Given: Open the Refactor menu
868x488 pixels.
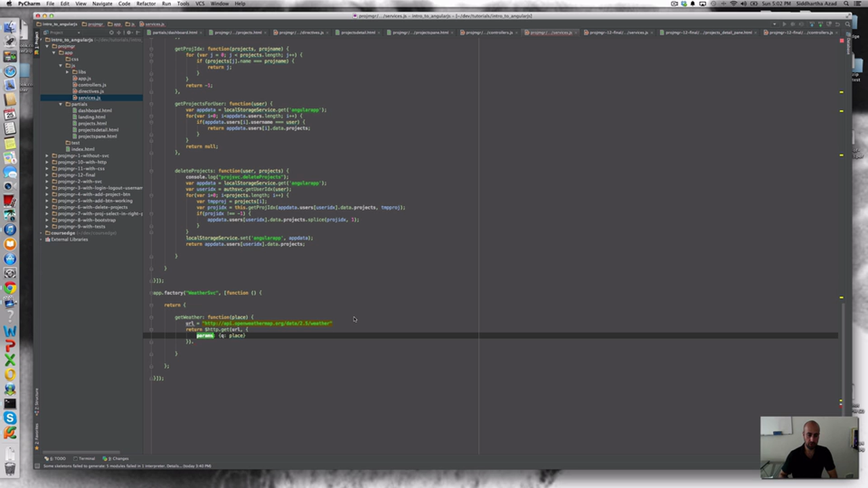Looking at the screenshot, I should click(x=146, y=3).
